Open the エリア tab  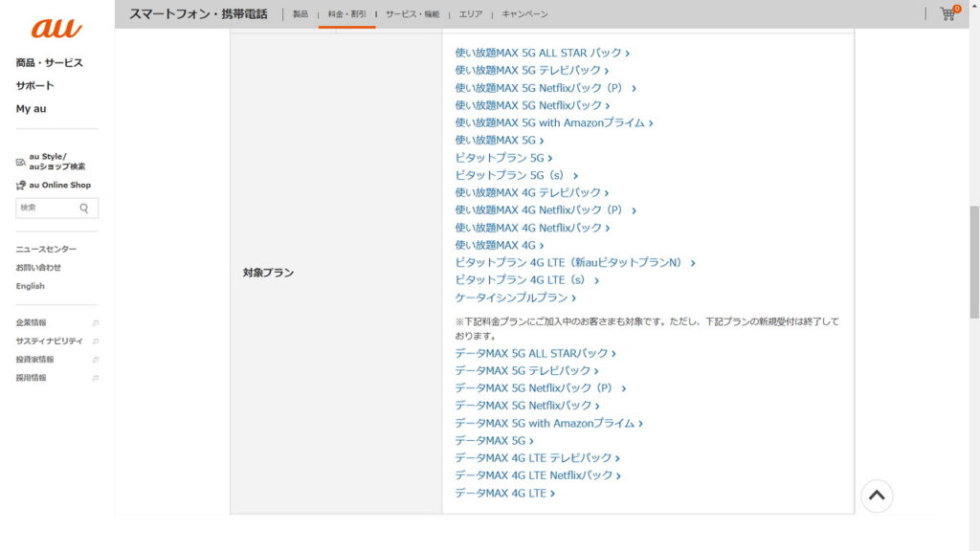point(471,13)
